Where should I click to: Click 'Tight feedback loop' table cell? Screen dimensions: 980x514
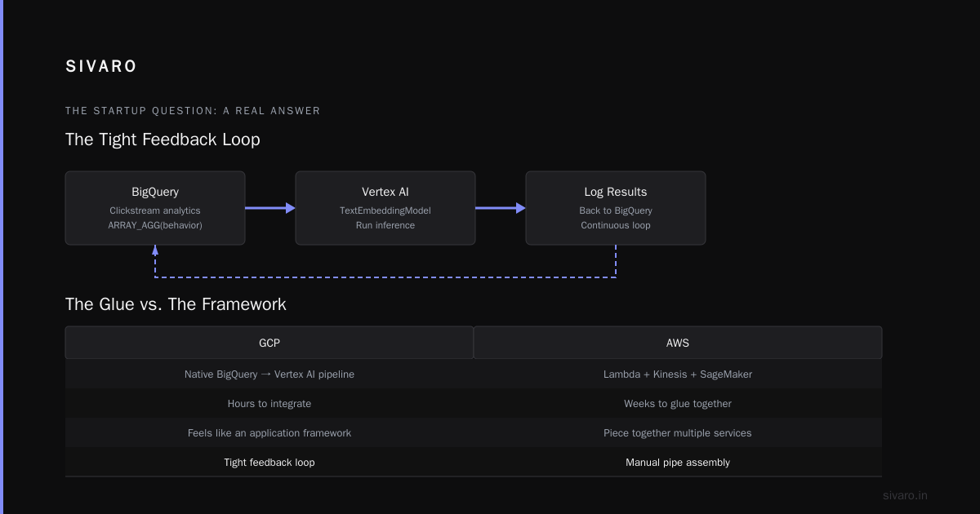[x=269, y=462]
